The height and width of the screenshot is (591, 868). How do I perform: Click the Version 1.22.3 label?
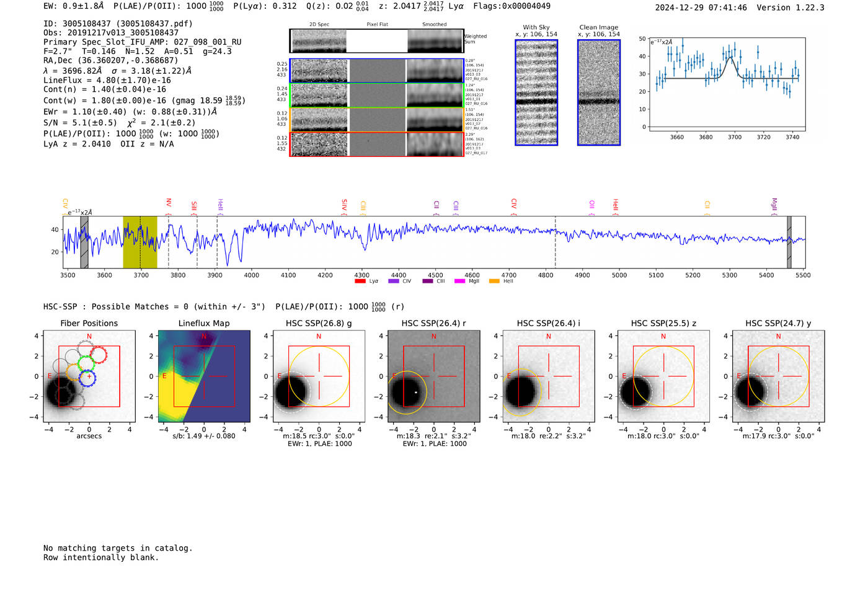pyautogui.click(x=790, y=7)
